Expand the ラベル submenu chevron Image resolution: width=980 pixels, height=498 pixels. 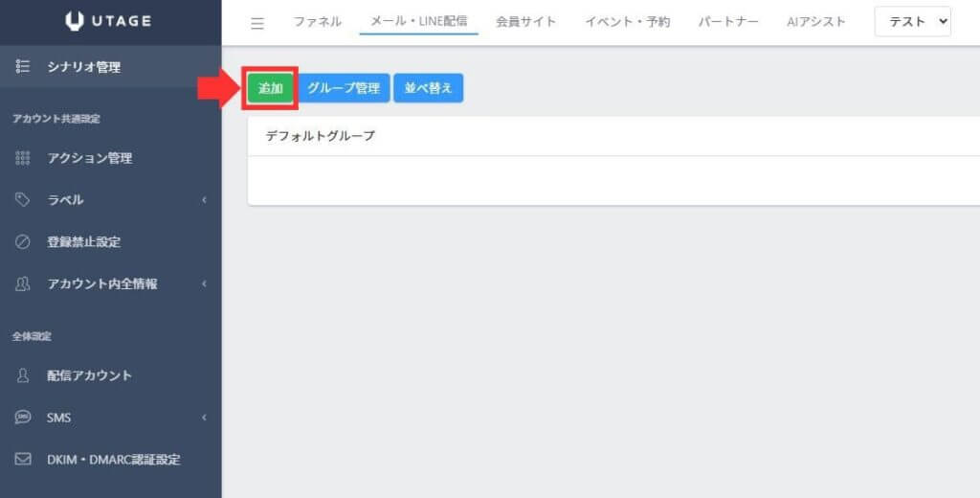(205, 200)
